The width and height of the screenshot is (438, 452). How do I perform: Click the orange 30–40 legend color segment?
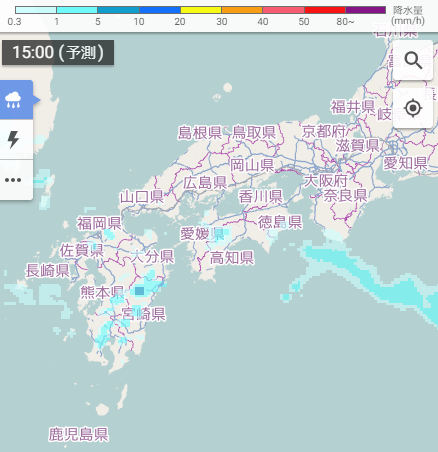click(x=242, y=10)
